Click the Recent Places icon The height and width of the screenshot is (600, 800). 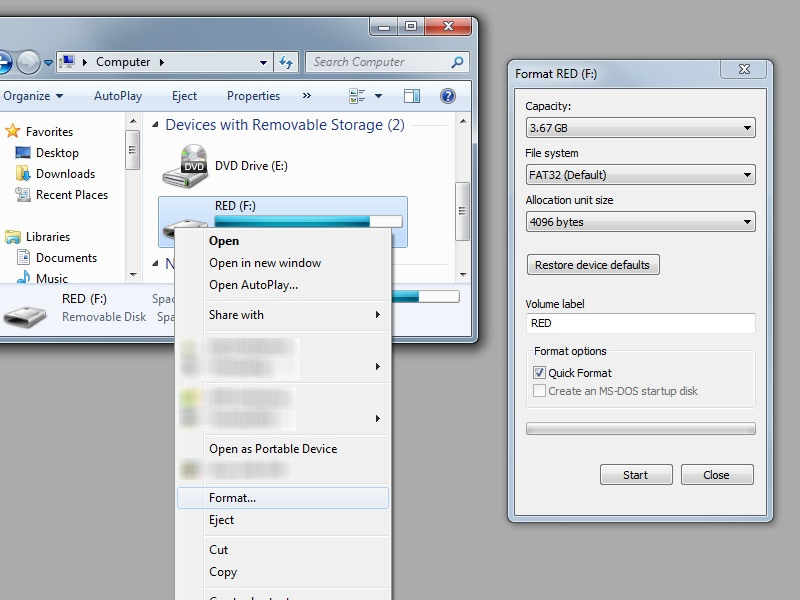[x=23, y=194]
